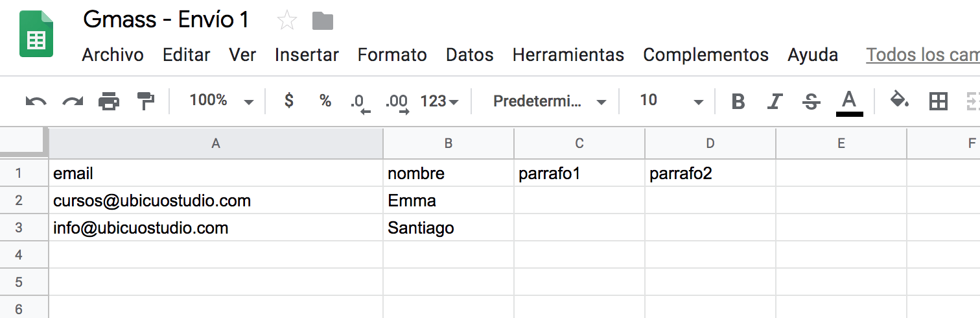Open the 100% zoom dropdown

[x=220, y=101]
